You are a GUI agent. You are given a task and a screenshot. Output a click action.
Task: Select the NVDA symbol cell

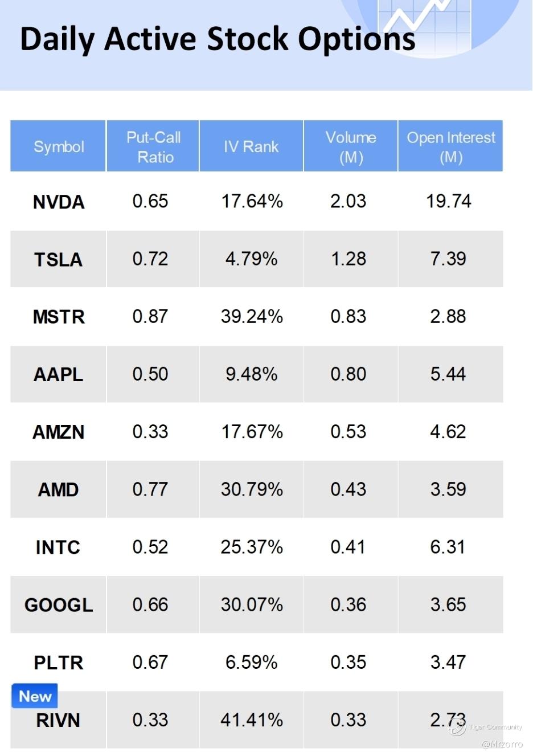click(x=59, y=202)
